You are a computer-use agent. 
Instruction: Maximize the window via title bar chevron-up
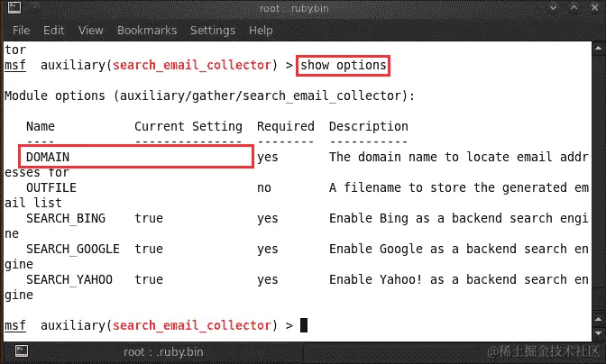(574, 7)
